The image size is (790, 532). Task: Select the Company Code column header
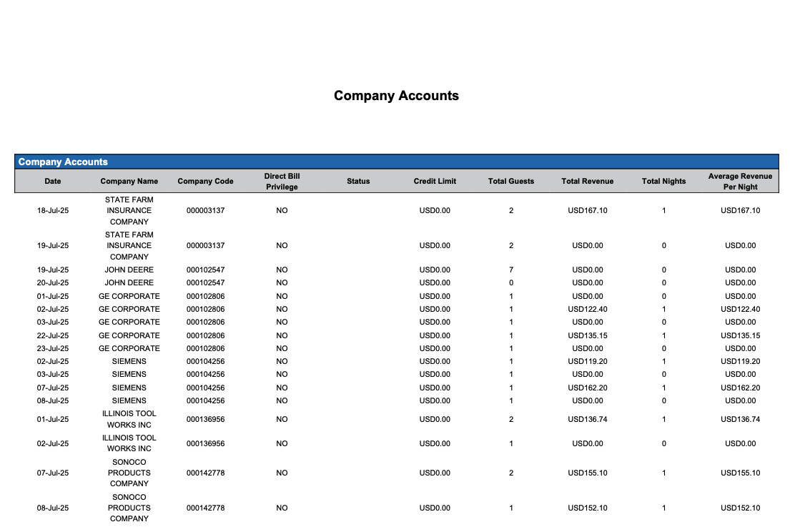pos(205,182)
